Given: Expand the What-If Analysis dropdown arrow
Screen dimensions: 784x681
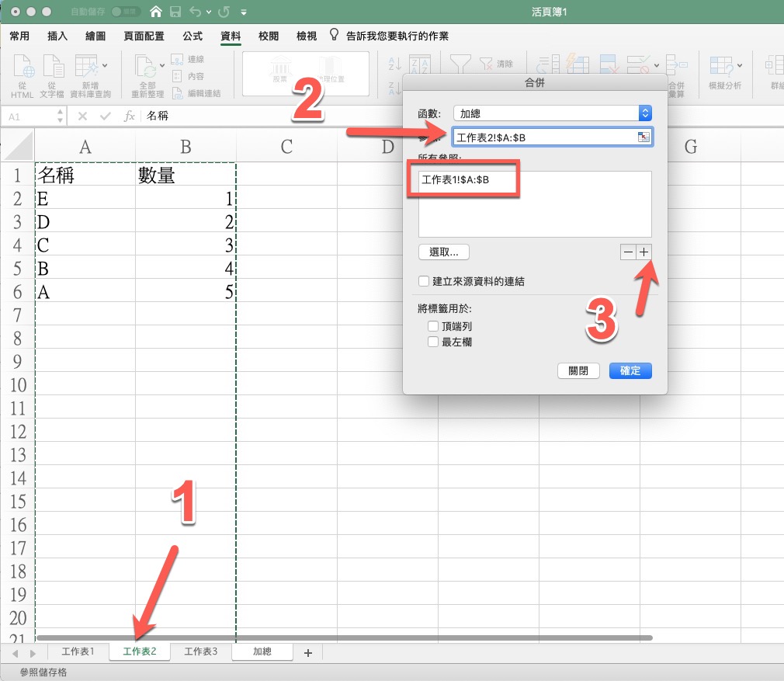Looking at the screenshot, I should (740, 65).
